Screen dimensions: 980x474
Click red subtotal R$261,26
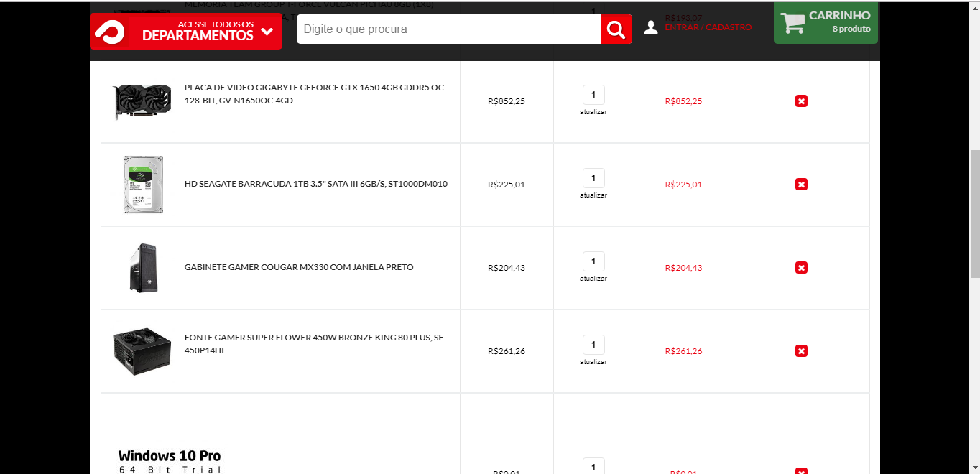(x=683, y=351)
